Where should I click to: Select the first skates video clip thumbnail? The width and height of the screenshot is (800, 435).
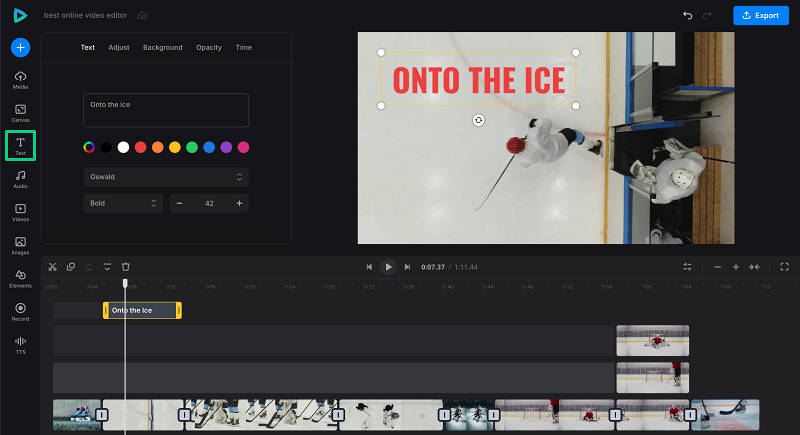77,415
